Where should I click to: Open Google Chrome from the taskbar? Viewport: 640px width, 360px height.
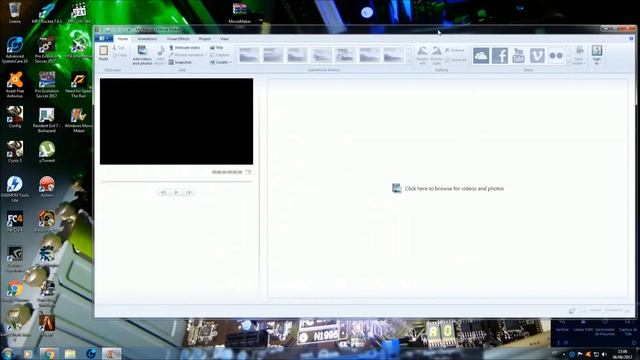pos(49,354)
